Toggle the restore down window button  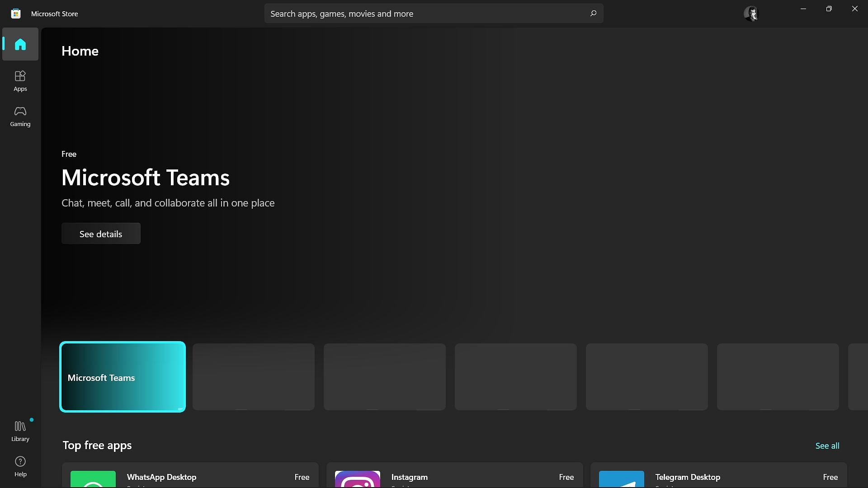[829, 9]
